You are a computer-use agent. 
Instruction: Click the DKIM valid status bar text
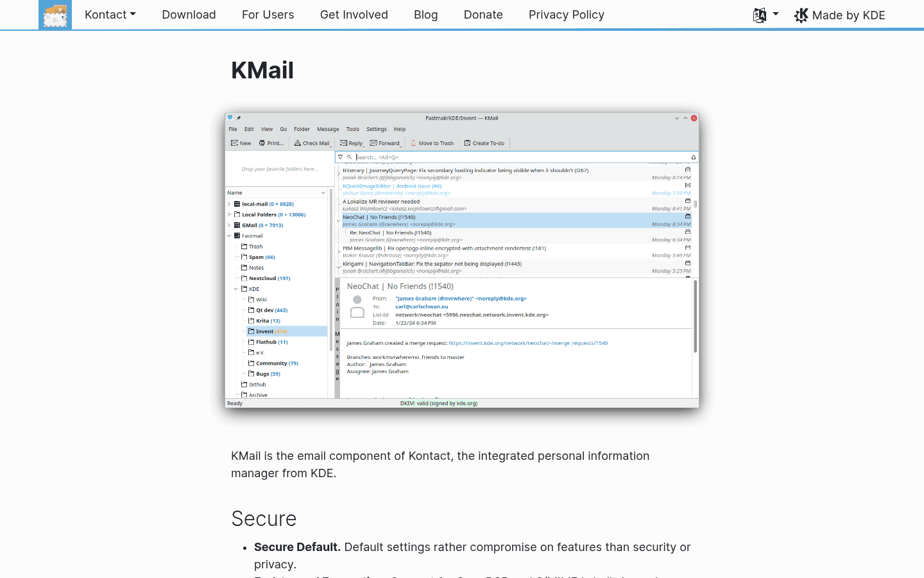point(439,403)
